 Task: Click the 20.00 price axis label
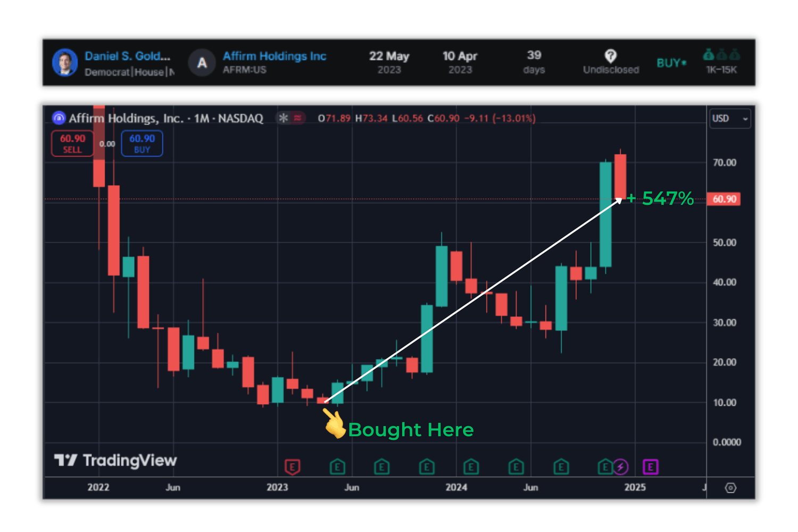click(x=725, y=362)
